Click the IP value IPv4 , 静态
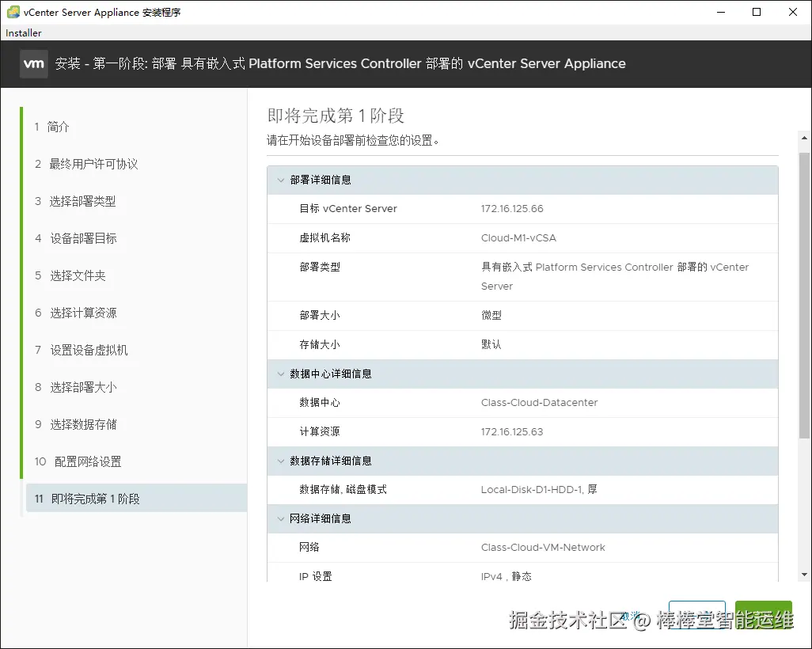Screen dimensions: 812x649 pos(506,576)
